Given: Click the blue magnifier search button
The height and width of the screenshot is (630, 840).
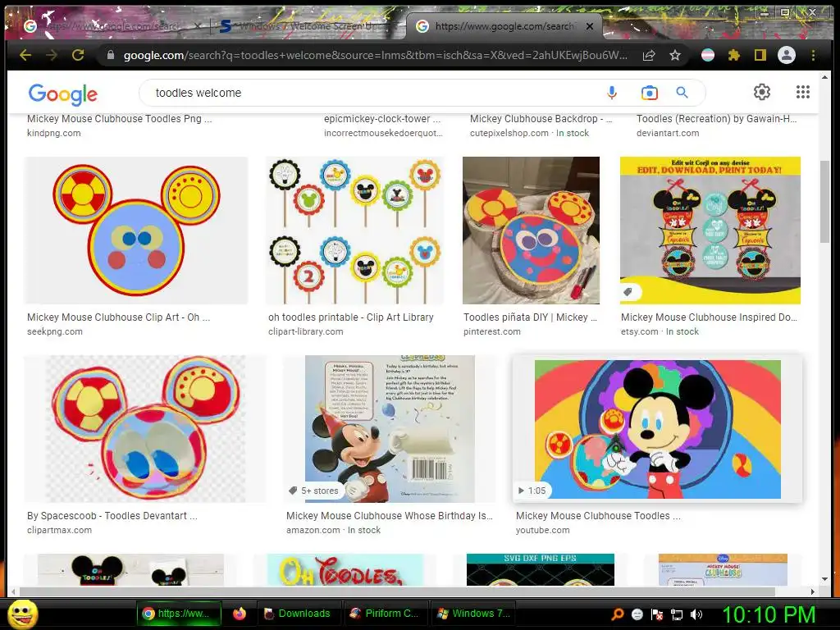Looking at the screenshot, I should tap(682, 93).
